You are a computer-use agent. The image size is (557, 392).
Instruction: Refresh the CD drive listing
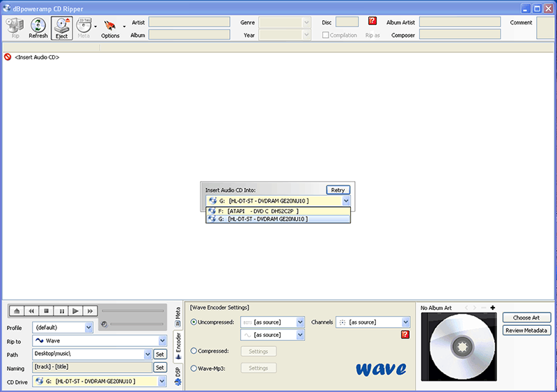click(38, 28)
